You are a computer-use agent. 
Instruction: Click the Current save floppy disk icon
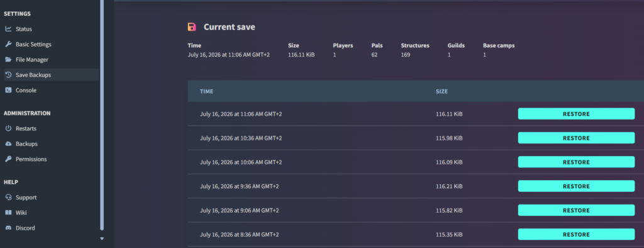tap(192, 27)
